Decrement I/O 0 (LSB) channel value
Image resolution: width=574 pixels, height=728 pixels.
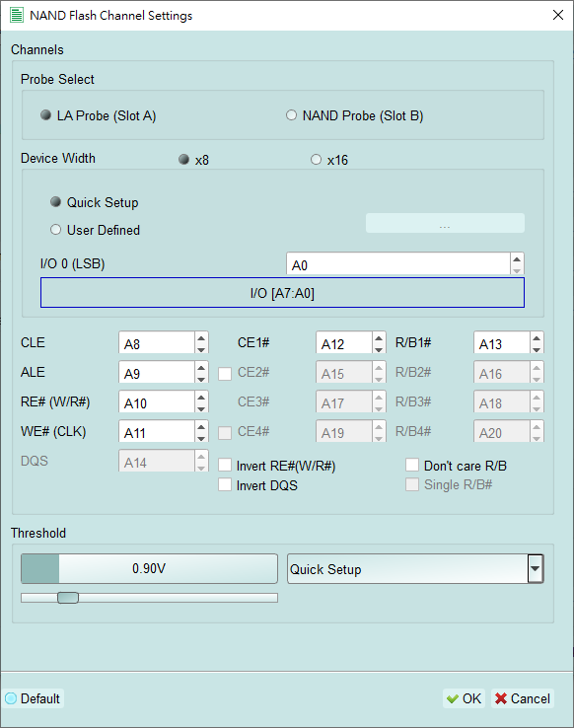coord(517,269)
